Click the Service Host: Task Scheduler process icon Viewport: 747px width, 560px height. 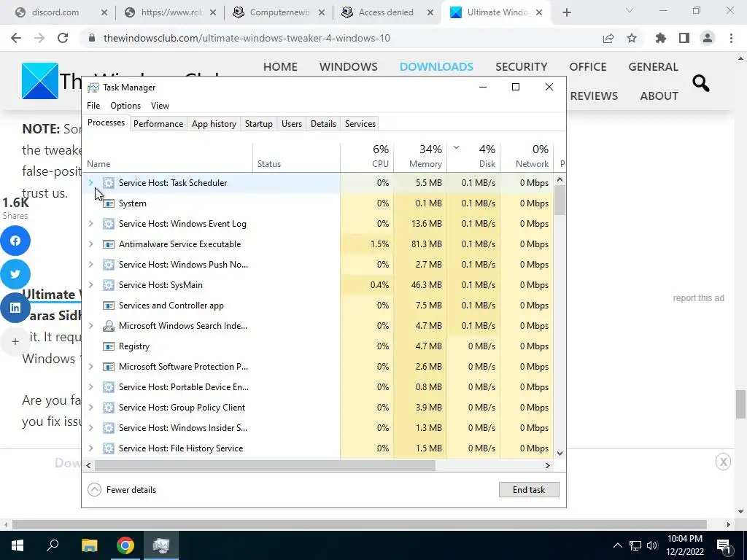[x=109, y=183]
